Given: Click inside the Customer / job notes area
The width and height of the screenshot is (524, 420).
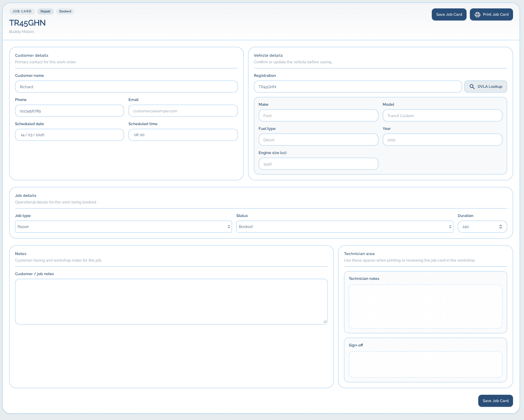Looking at the screenshot, I should (x=171, y=301).
